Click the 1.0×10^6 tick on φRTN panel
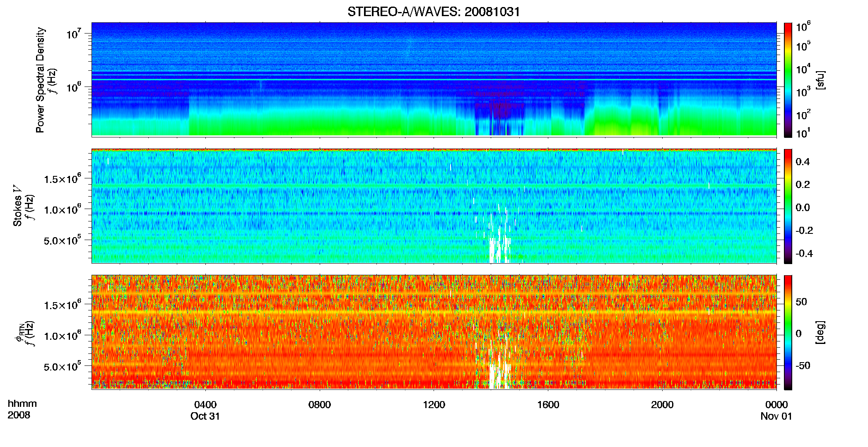868x447 pixels. pyautogui.click(x=63, y=336)
